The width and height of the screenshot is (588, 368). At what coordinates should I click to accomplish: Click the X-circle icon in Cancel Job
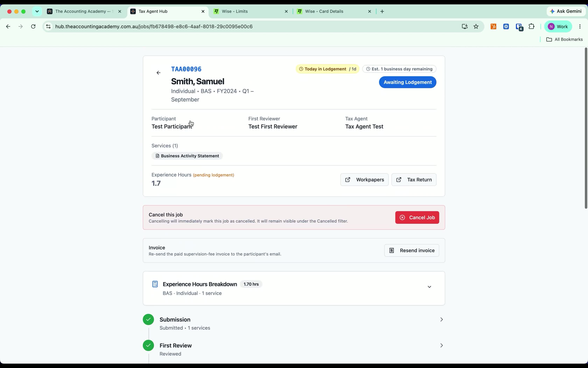click(x=402, y=217)
